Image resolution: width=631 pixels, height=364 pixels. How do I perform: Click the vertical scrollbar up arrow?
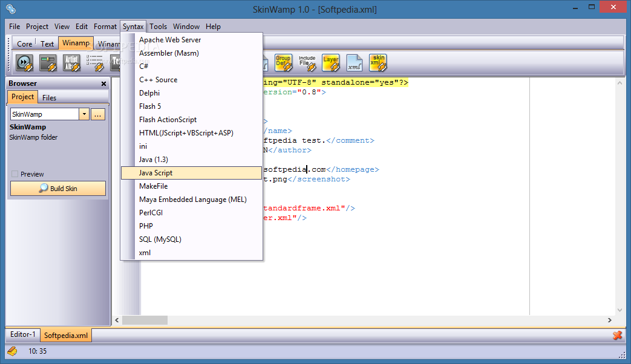620,83
